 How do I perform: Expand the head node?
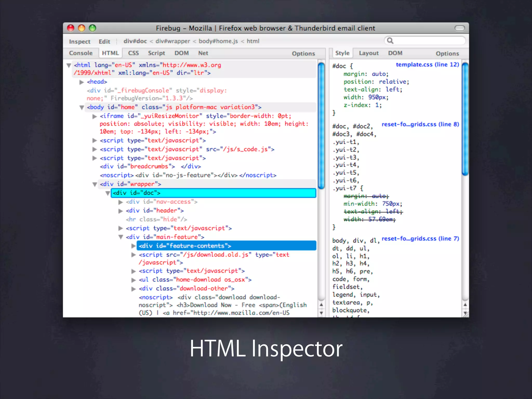coord(82,82)
